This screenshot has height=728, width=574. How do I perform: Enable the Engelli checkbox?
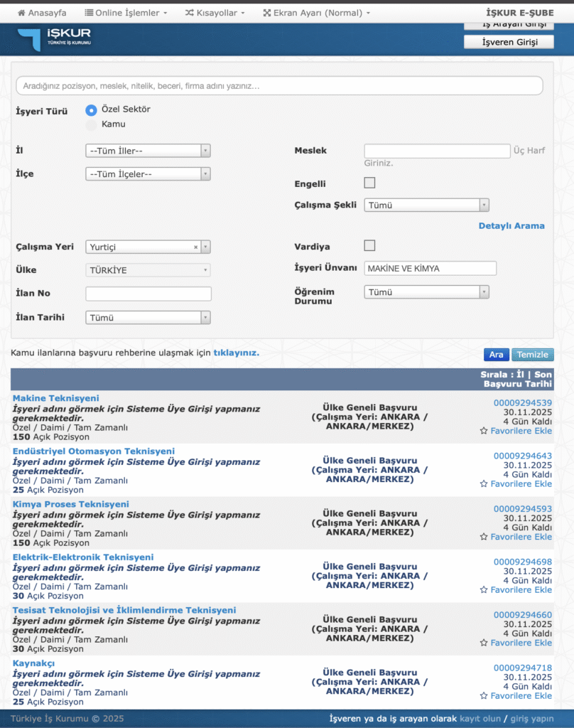coord(369,183)
